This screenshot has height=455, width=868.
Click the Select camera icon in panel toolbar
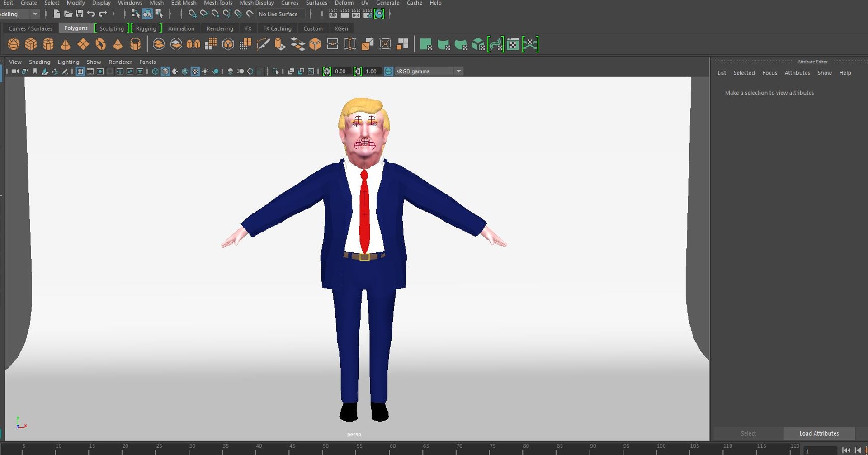point(15,71)
